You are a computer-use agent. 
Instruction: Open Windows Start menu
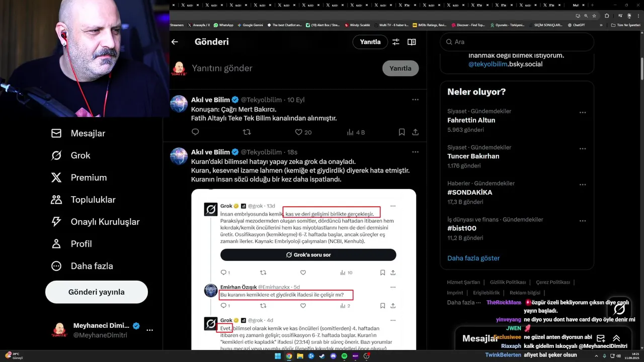click(x=278, y=356)
